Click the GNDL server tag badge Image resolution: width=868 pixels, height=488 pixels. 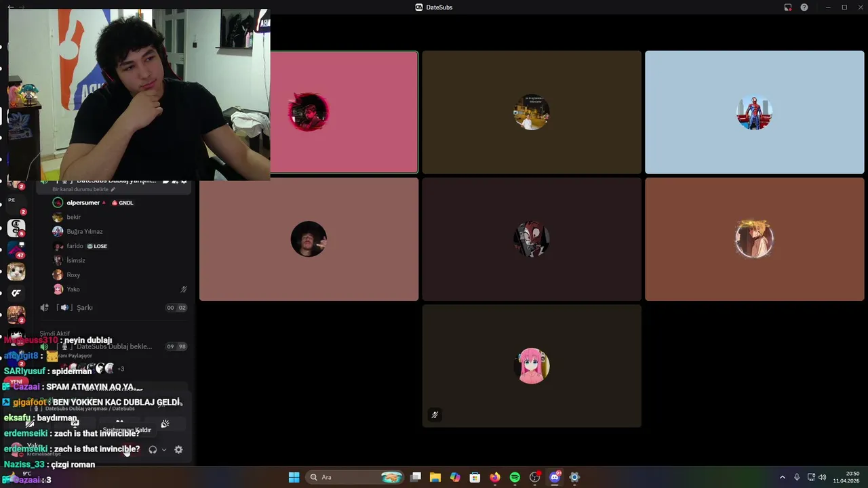click(x=123, y=203)
